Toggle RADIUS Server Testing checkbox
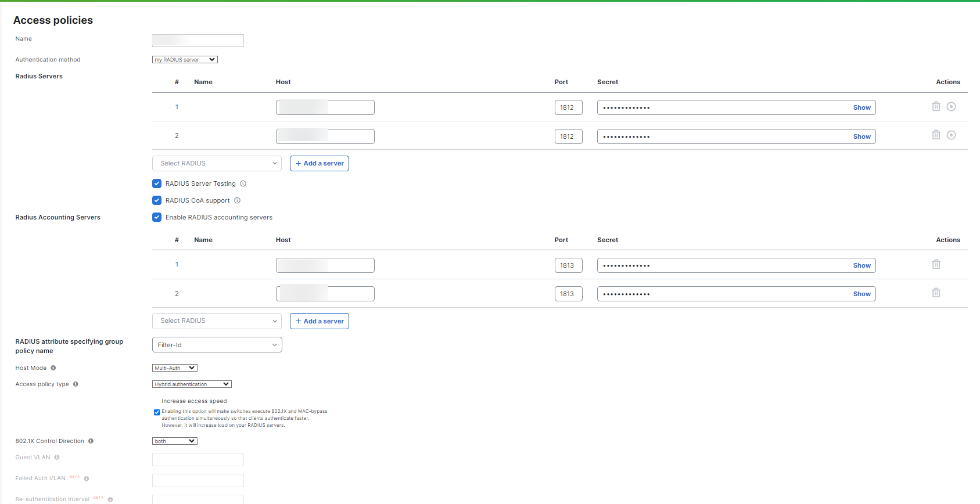Screen dimensions: 980x504 157,183
